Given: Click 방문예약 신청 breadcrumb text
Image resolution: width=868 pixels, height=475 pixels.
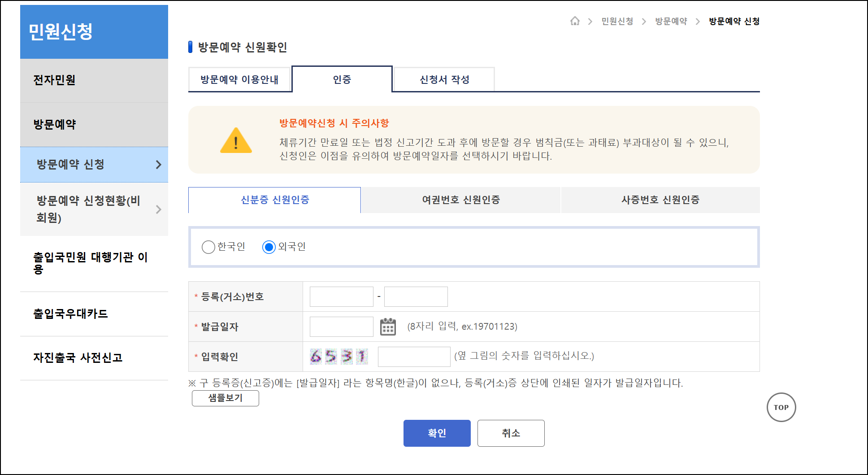Looking at the screenshot, I should tap(734, 21).
